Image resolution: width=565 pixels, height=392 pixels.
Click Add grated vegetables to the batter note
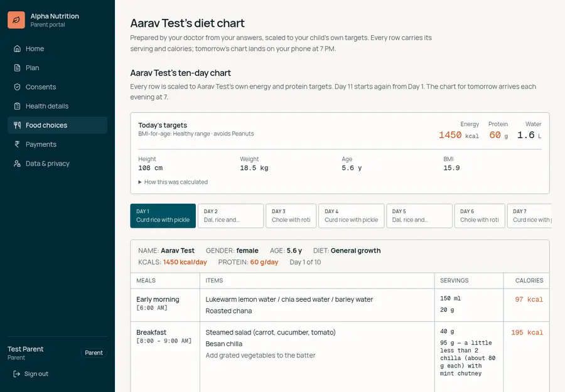(x=260, y=355)
